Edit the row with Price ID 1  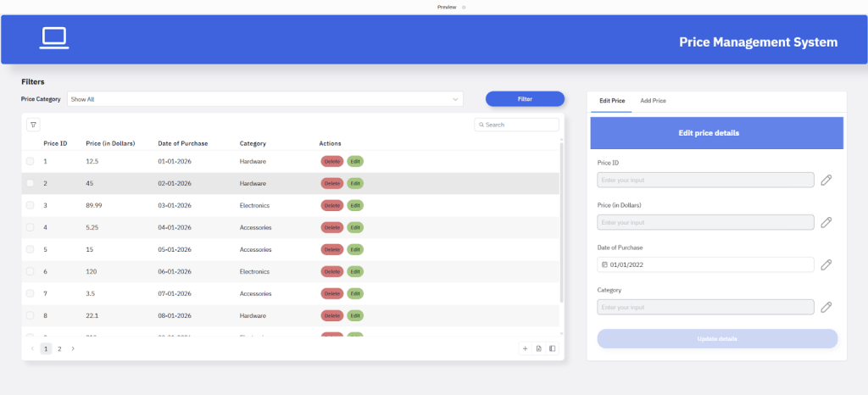point(355,161)
